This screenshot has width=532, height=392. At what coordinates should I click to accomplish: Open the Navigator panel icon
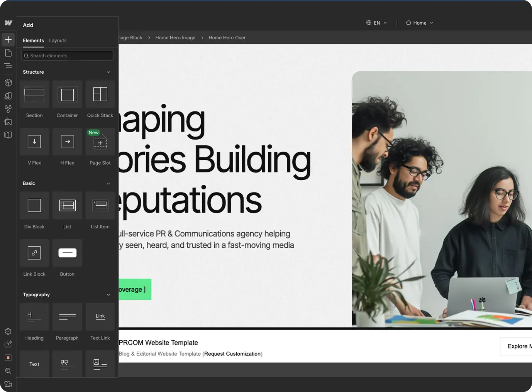[8, 66]
